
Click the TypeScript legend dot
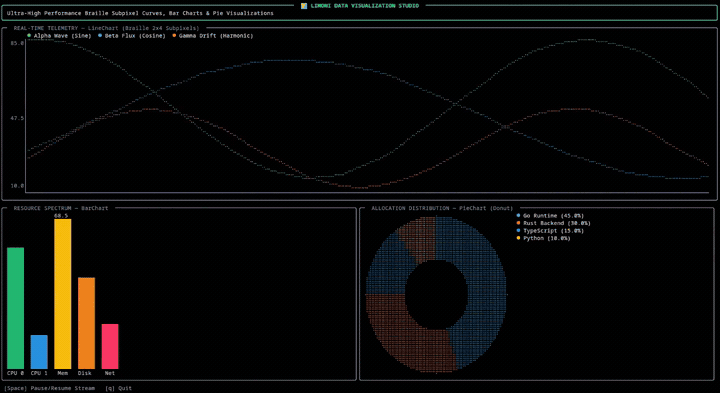click(518, 230)
